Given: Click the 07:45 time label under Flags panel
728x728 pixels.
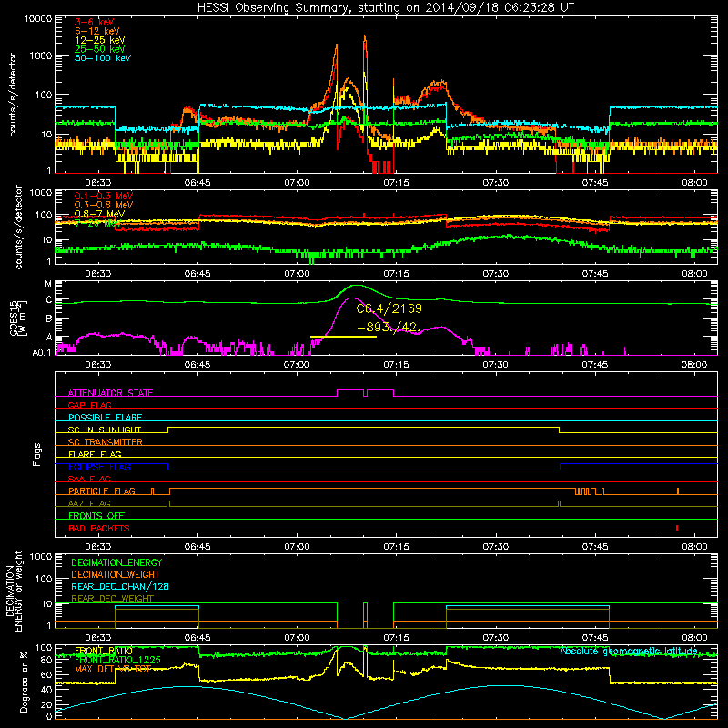Looking at the screenshot, I should [595, 547].
